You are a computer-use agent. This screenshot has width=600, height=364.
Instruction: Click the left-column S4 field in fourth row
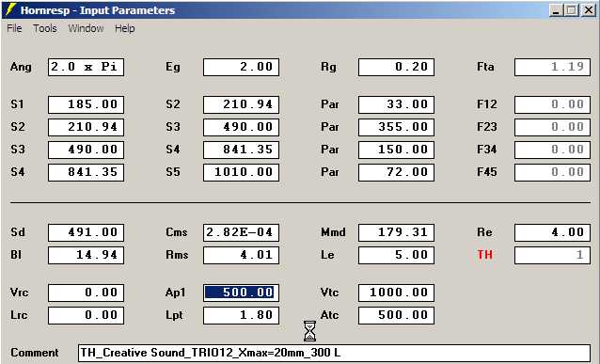87,172
